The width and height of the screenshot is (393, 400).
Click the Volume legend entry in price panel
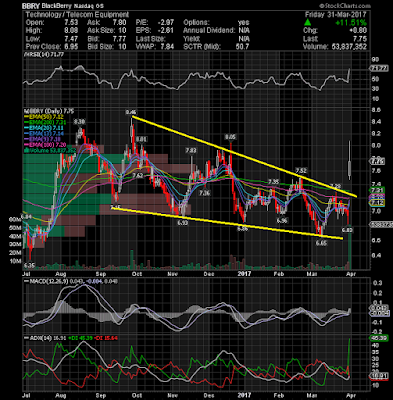pos(50,150)
